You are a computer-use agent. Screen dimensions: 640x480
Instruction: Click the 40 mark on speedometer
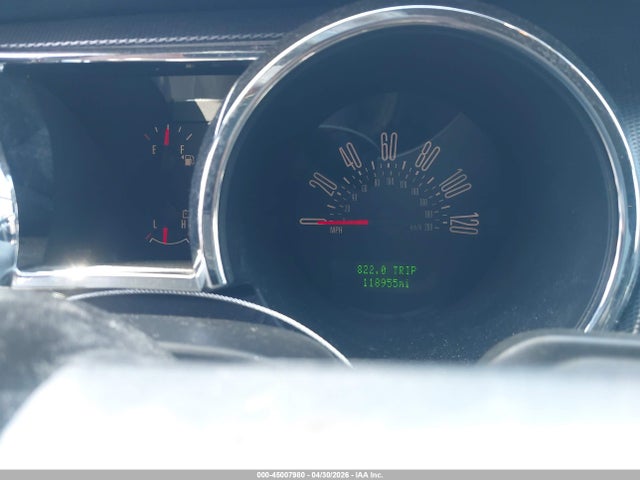click(x=351, y=158)
